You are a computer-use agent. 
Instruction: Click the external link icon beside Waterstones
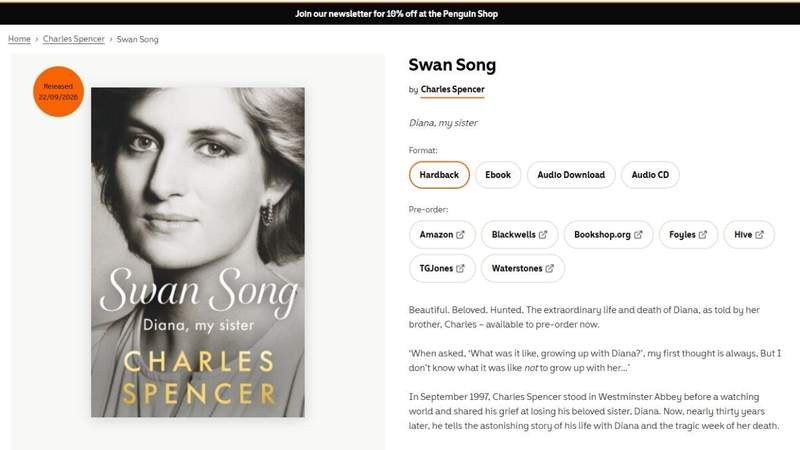coord(549,268)
